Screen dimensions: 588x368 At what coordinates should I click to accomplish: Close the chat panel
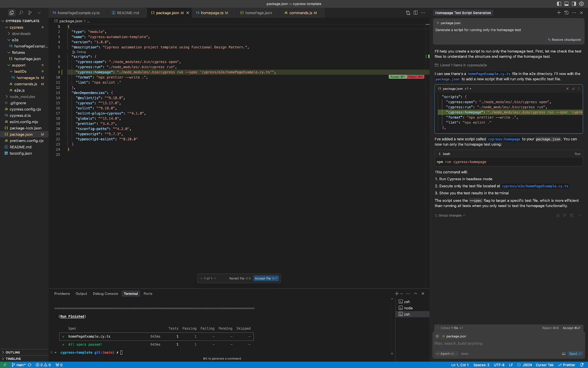[581, 13]
